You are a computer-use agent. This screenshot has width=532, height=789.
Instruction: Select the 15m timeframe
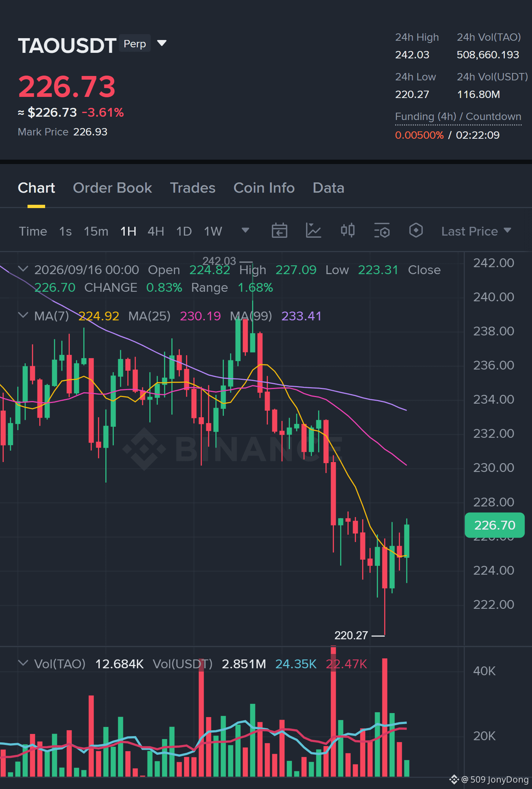[x=96, y=231]
